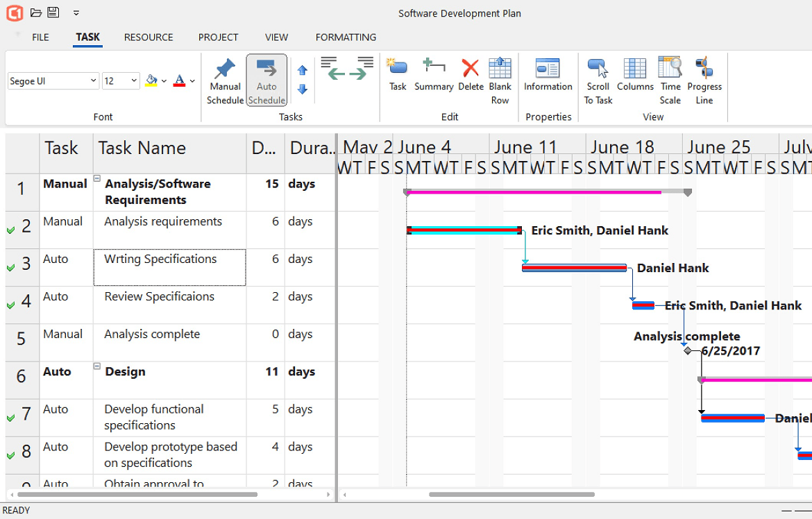Insert a Blank Row

pos(500,80)
